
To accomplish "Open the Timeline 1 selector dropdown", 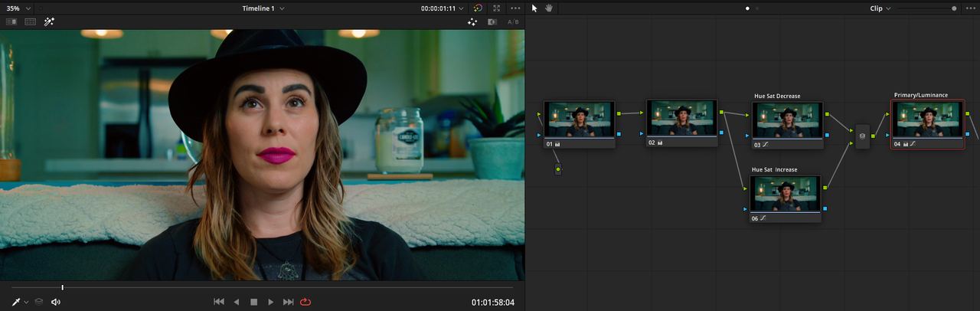I will [263, 8].
